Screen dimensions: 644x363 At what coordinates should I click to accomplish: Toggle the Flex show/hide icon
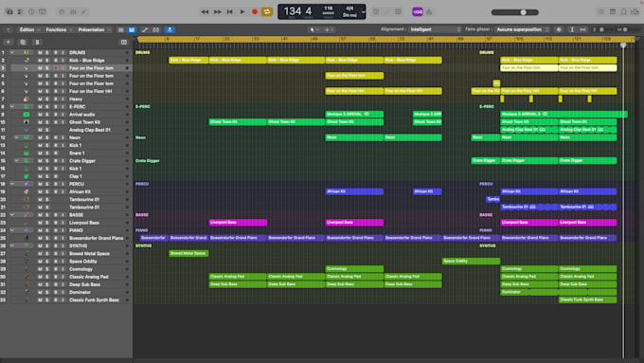[x=156, y=29]
